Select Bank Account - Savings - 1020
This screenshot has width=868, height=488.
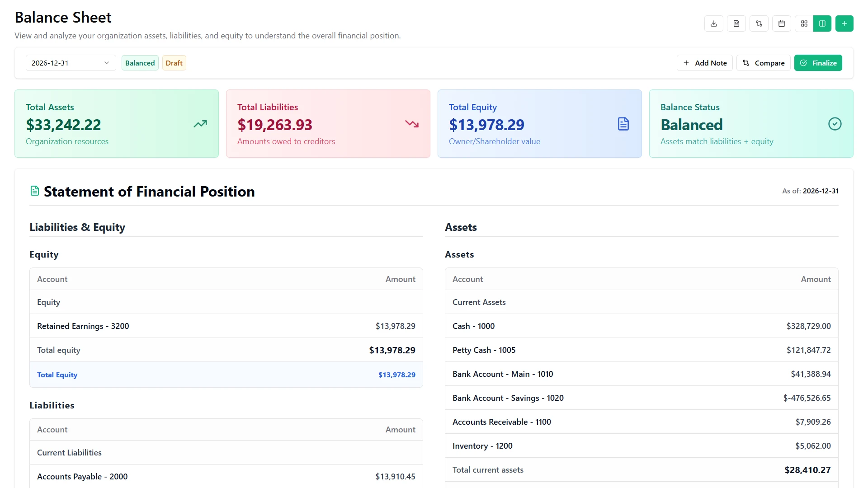pyautogui.click(x=642, y=398)
